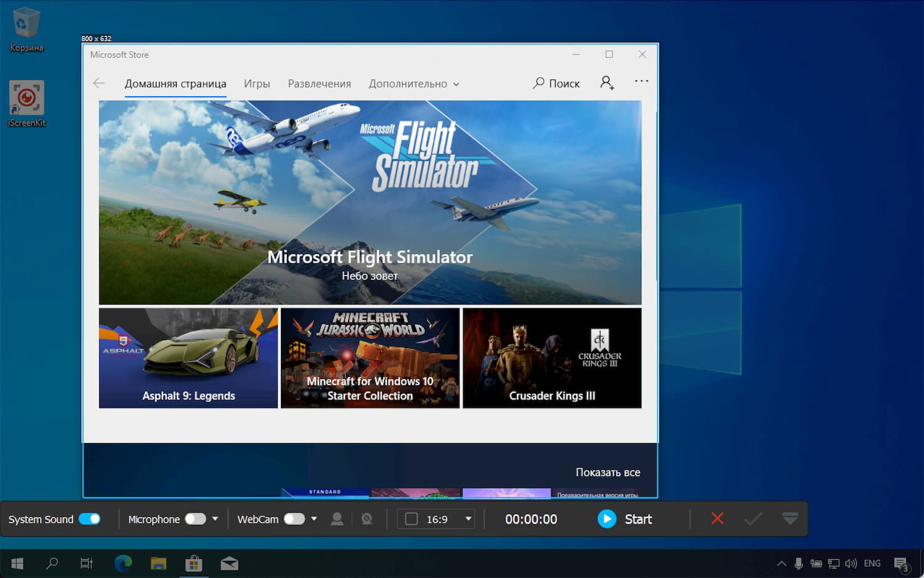The height and width of the screenshot is (578, 924).
Task: Open the notification center icon
Action: point(902,564)
